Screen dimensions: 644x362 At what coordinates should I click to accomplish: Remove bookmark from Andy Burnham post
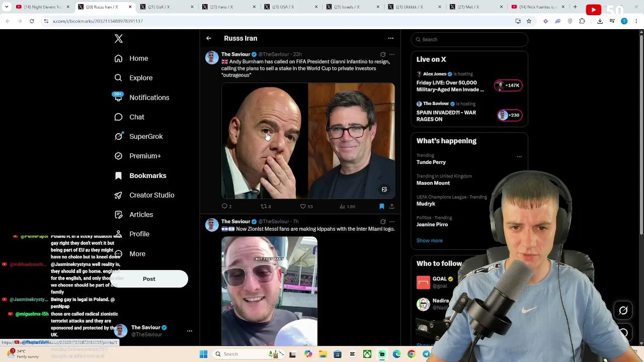381,206
